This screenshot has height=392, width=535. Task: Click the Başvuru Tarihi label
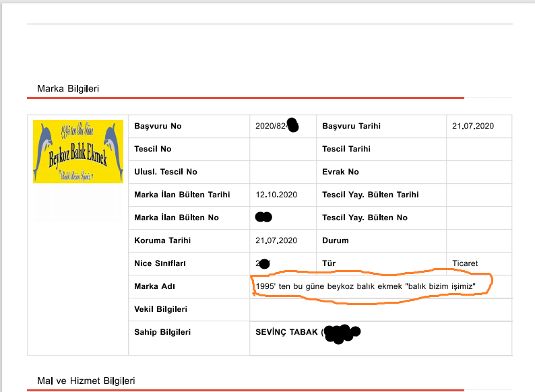click(352, 126)
